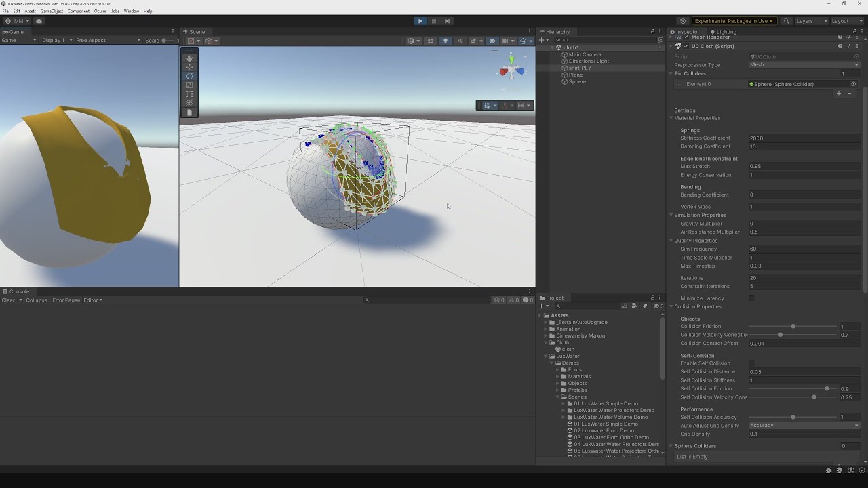This screenshot has width=868, height=488.
Task: Start Play mode with the Play button
Action: pyautogui.click(x=420, y=21)
